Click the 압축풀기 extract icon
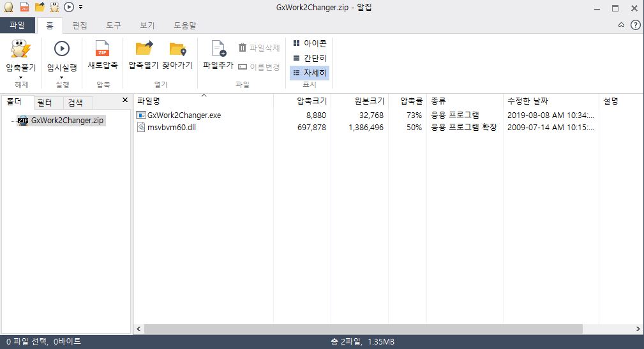The width and height of the screenshot is (644, 349). click(20, 49)
